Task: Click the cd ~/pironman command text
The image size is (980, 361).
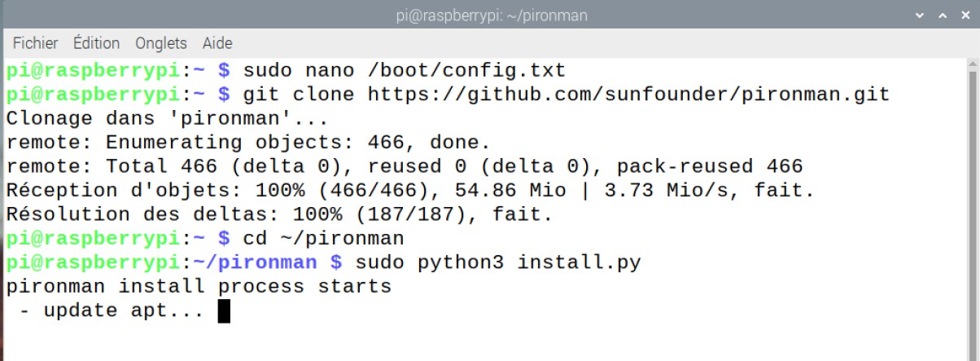Action: pyautogui.click(x=323, y=239)
